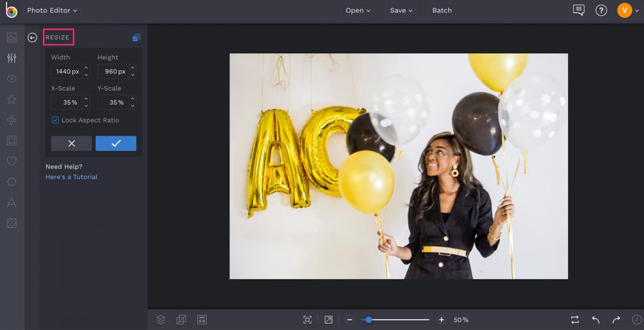
Task: Open the Layers icon in bottom bar
Action: click(160, 319)
